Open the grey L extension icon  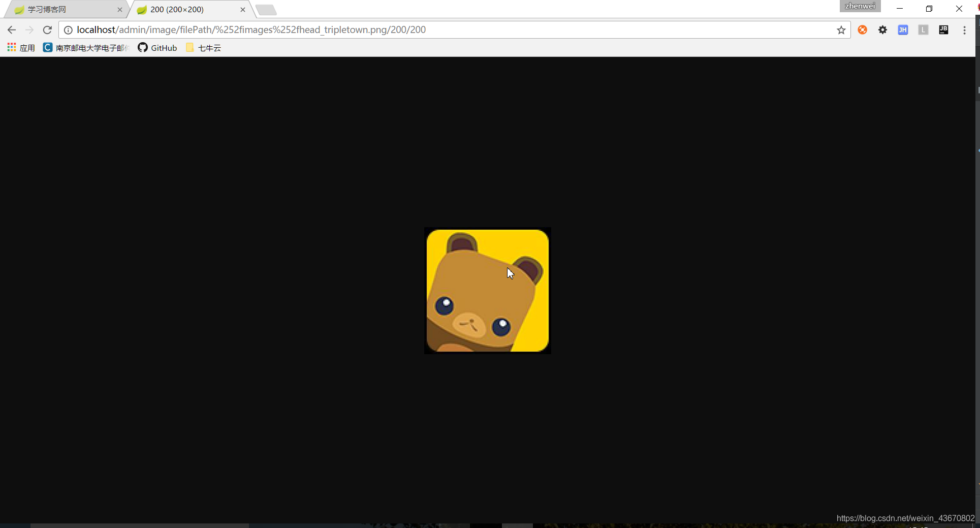pyautogui.click(x=924, y=30)
